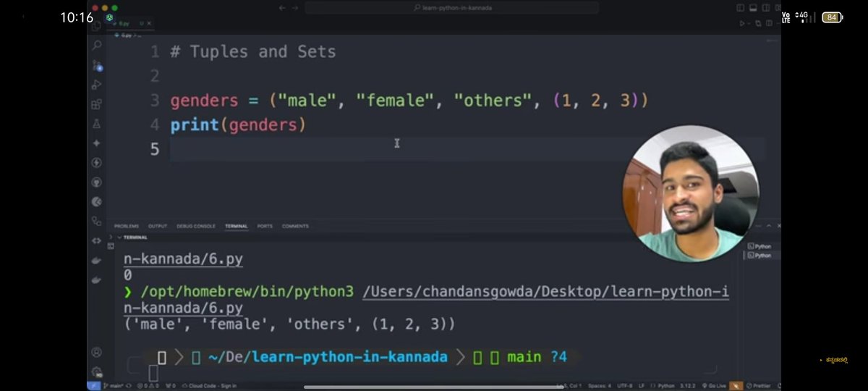Switch to the OUTPUT panel tab

point(158,226)
